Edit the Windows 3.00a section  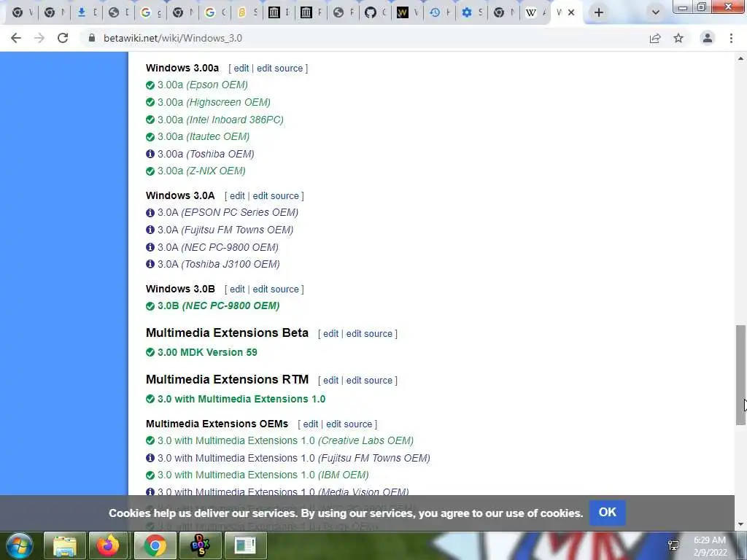(241, 68)
